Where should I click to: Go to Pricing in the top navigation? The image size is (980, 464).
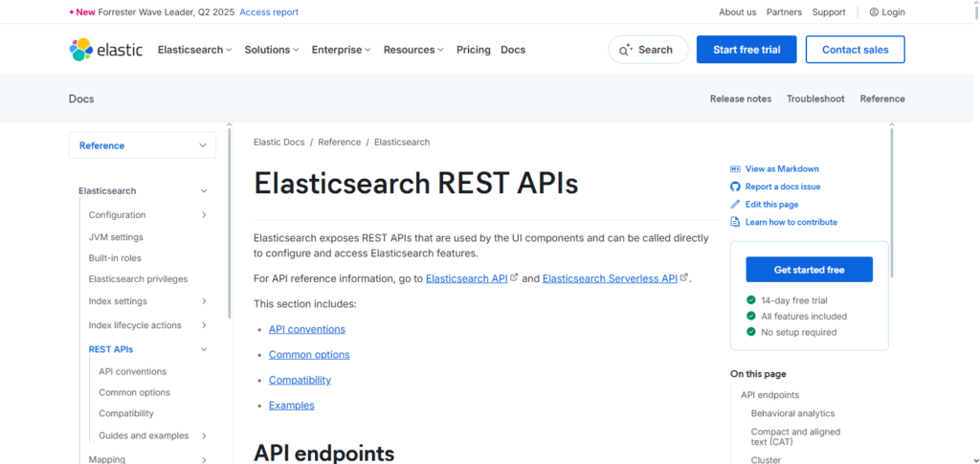pyautogui.click(x=473, y=50)
